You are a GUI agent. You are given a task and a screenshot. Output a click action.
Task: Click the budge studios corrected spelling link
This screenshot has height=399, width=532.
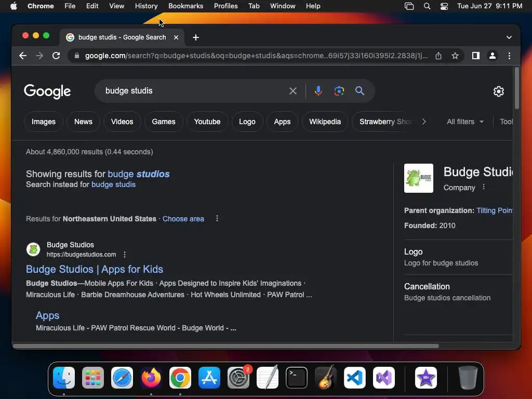point(138,174)
